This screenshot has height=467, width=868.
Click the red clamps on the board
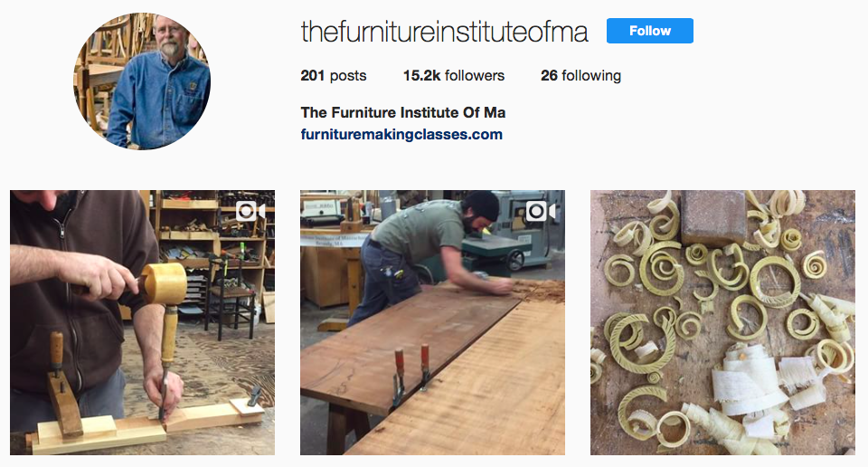point(410,371)
